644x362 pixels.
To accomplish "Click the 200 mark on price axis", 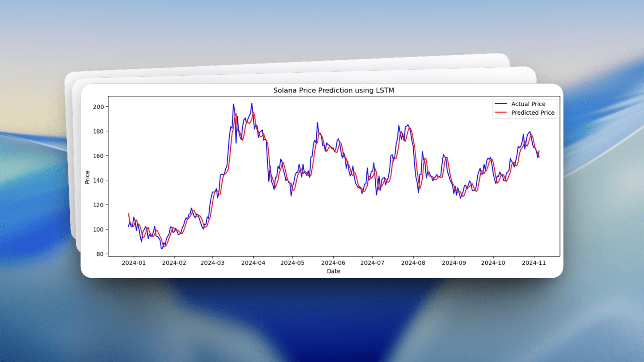I will pyautogui.click(x=99, y=106).
